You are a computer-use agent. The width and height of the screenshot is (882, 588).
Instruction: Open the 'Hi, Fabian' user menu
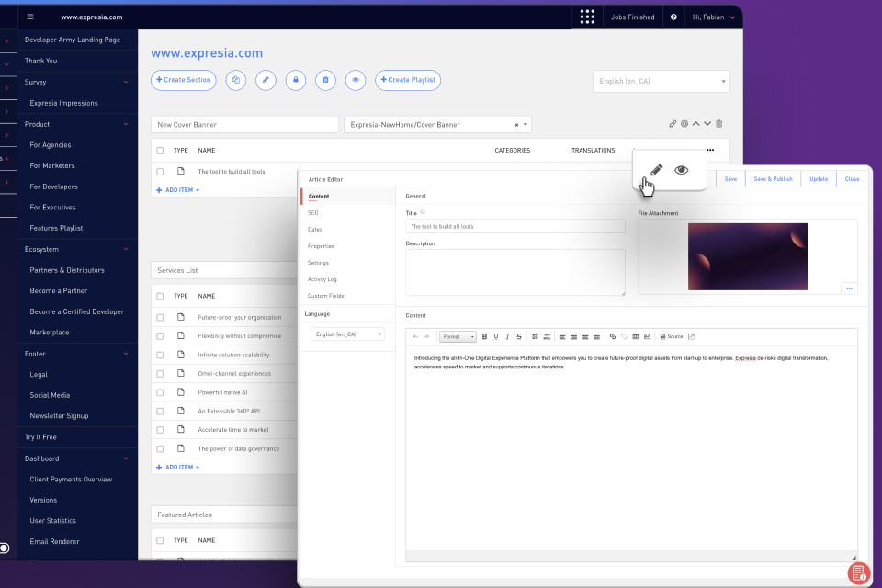coord(713,17)
